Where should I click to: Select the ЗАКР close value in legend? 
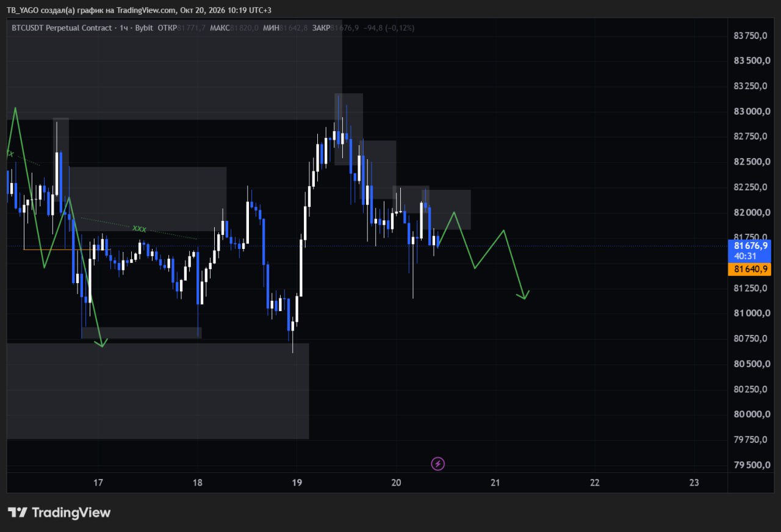coord(344,28)
